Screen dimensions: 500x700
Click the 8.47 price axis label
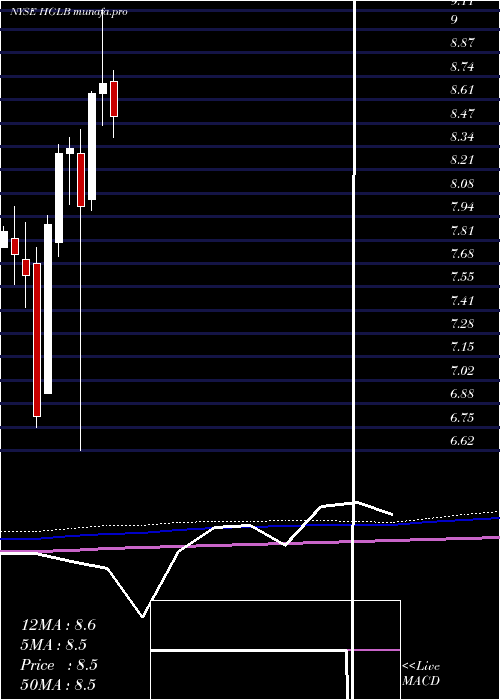click(462, 113)
